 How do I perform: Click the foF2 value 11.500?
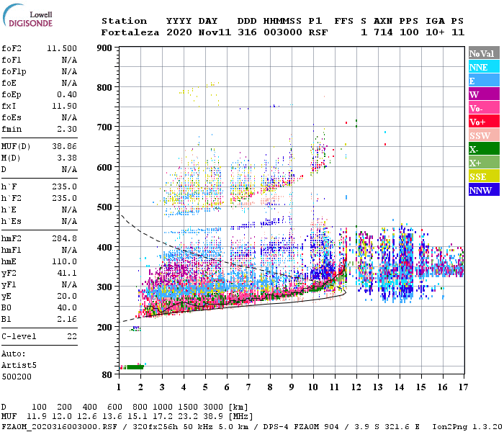(62, 48)
